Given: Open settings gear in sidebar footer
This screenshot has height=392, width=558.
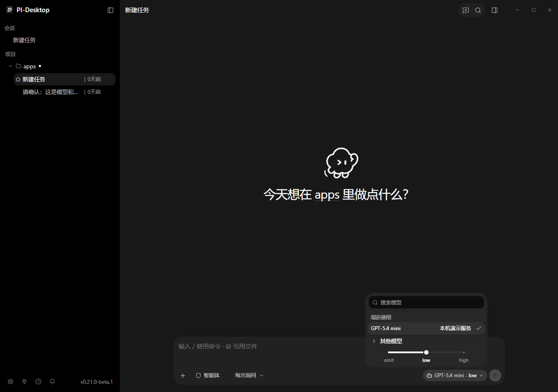Looking at the screenshot, I should (10, 382).
